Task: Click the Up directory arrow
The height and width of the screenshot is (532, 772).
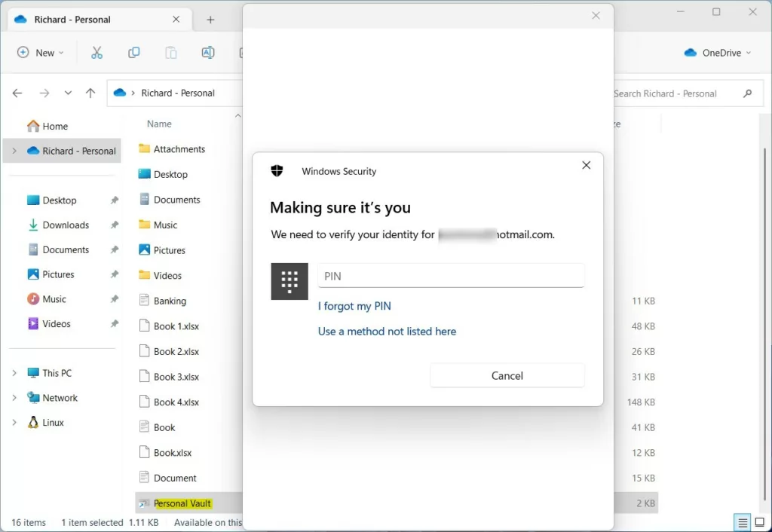Action: [x=90, y=93]
